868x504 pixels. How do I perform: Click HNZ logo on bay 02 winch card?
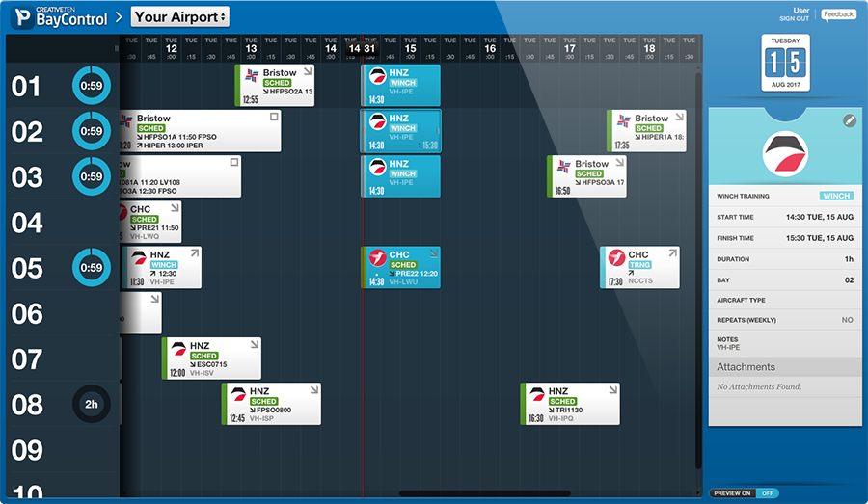tap(377, 121)
